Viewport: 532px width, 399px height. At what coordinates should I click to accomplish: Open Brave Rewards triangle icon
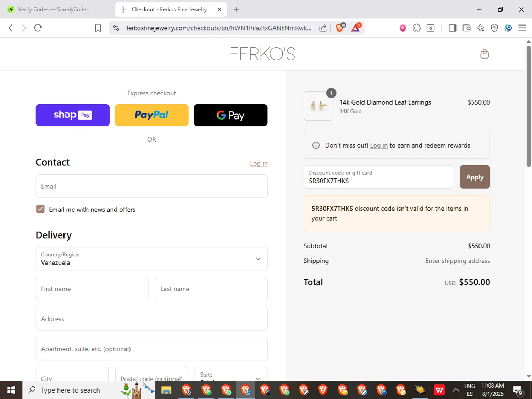click(356, 28)
